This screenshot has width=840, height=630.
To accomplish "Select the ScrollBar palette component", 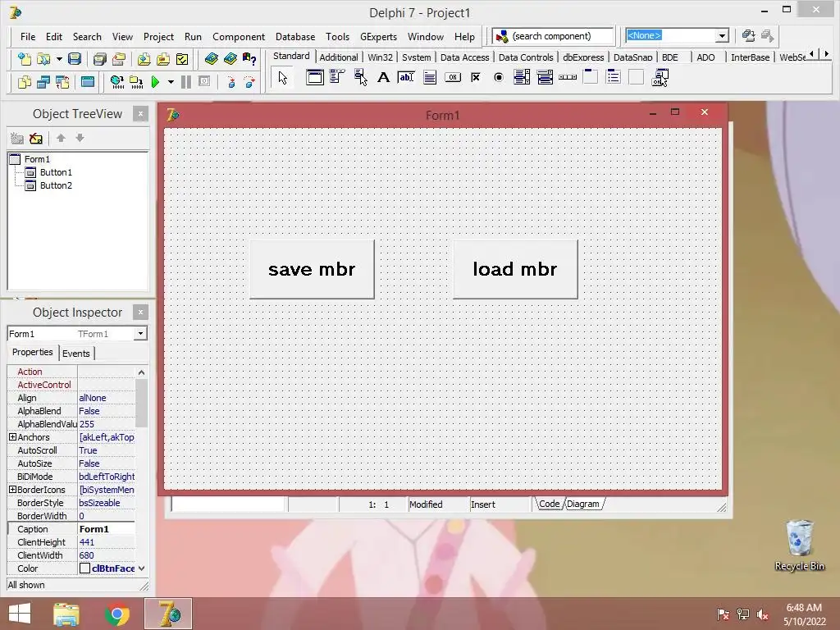I will 568,78.
